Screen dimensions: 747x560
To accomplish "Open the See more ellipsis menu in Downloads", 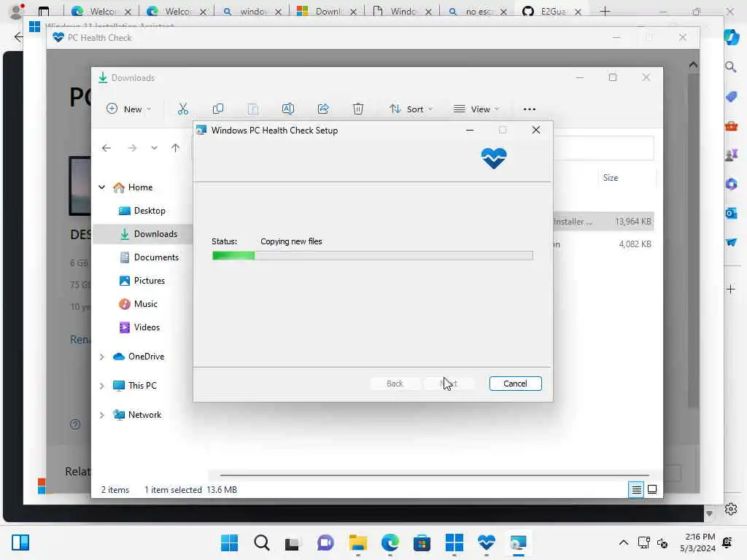I will [x=530, y=109].
